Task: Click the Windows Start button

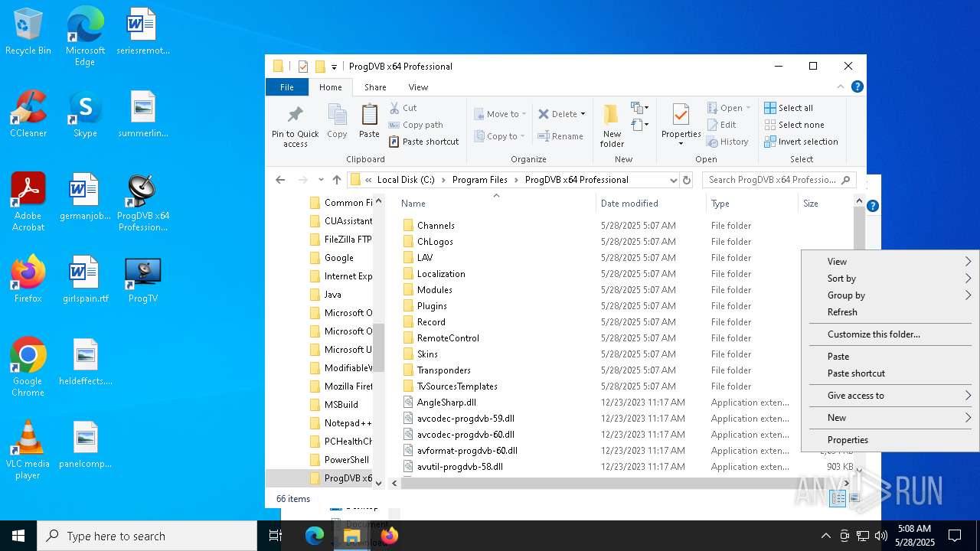Action: [18, 536]
